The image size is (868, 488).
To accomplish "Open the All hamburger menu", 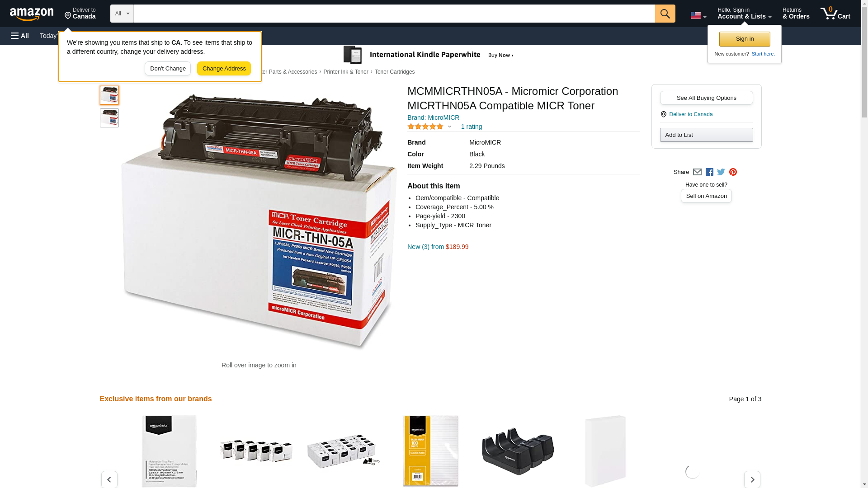I will (20, 36).
